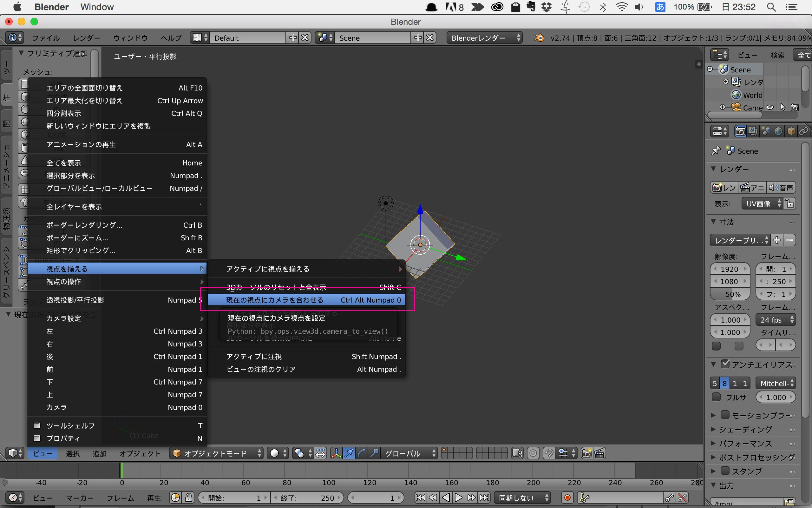Enable the スタンプ checkbox
This screenshot has width=812, height=508.
[x=725, y=470]
